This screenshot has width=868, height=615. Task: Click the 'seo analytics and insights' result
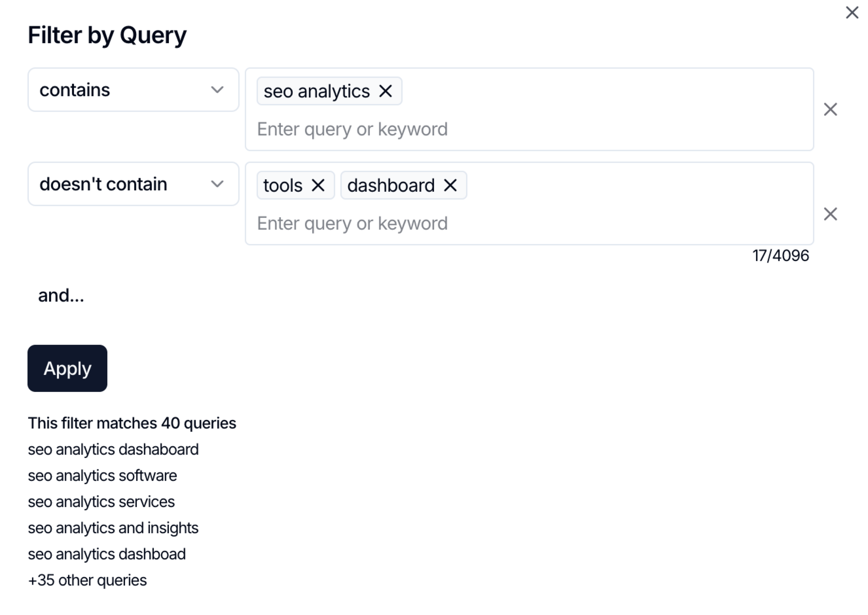pyautogui.click(x=113, y=528)
